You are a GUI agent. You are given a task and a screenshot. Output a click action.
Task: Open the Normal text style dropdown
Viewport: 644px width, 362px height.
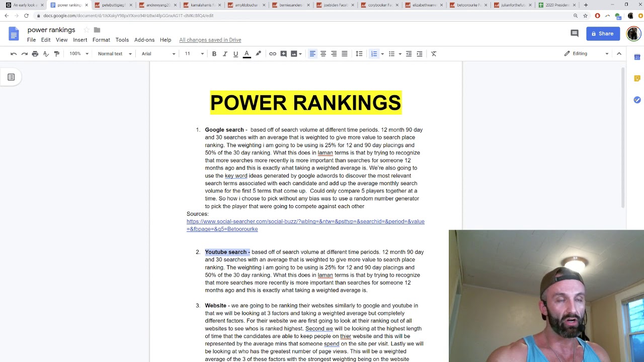(115, 54)
